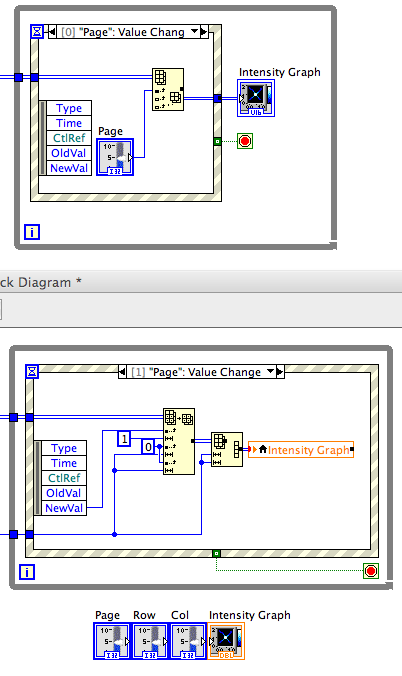
Task: Click the event timeout hourglass in the bottom structure
Action: (x=32, y=372)
